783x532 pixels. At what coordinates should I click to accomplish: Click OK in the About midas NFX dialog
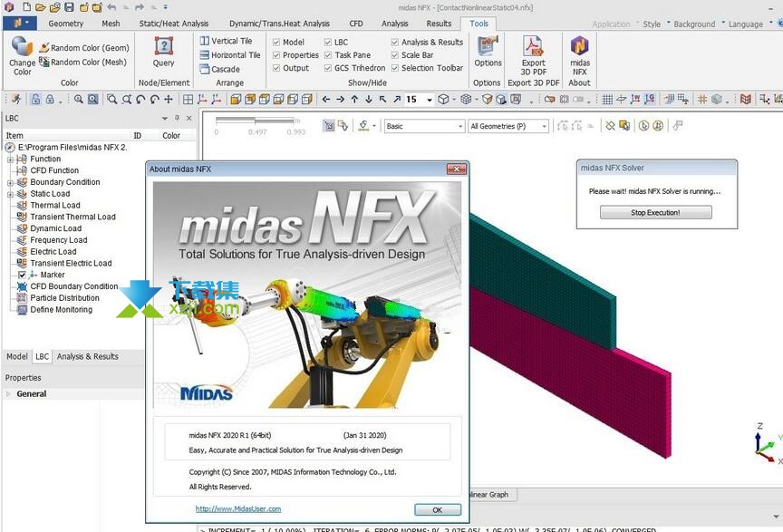(x=438, y=509)
